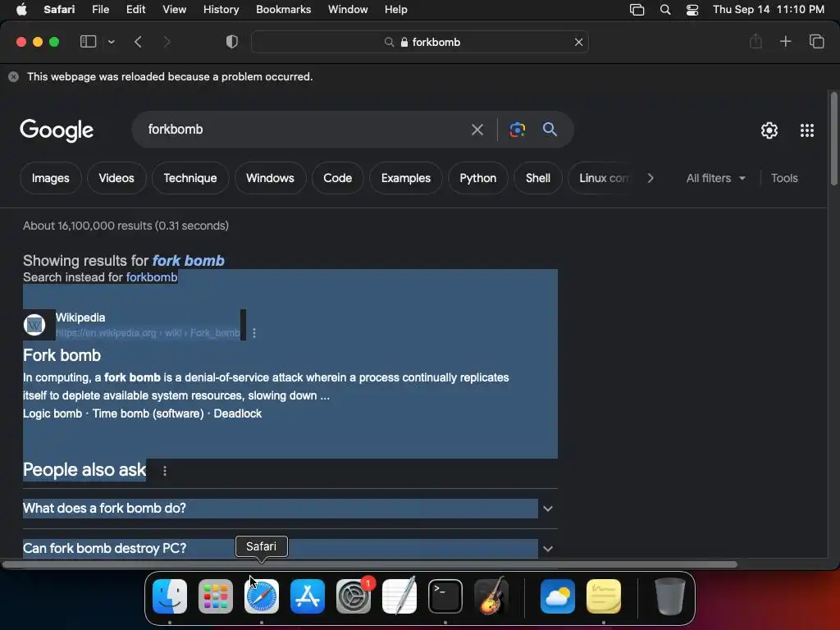This screenshot has width=840, height=630.
Task: Open the Fork bomb Wikipedia result
Action: [x=62, y=355]
